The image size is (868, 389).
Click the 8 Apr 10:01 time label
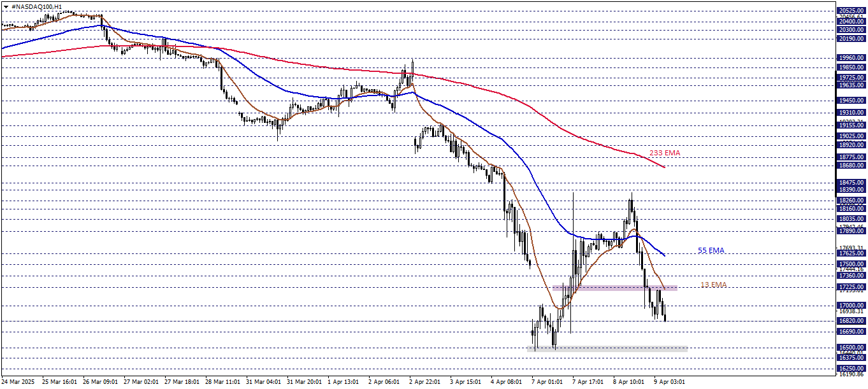click(x=629, y=382)
